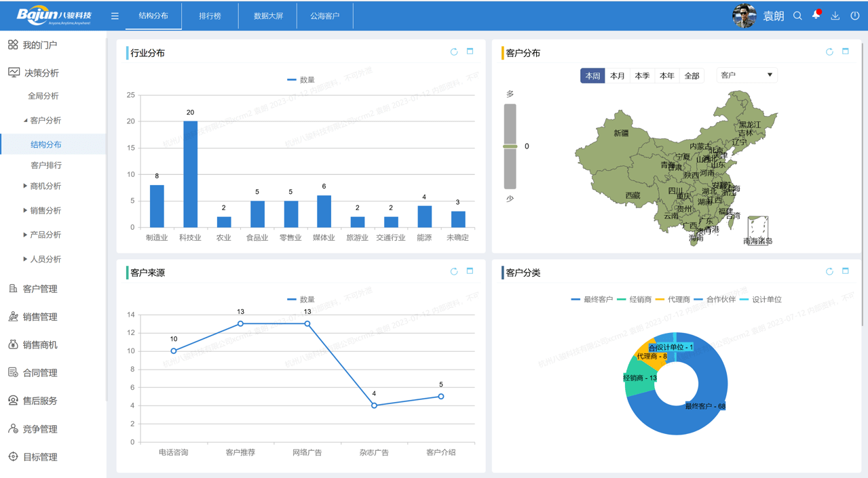Switch to the 排行榜 tab
Viewport: 868px width, 478px height.
(x=210, y=16)
